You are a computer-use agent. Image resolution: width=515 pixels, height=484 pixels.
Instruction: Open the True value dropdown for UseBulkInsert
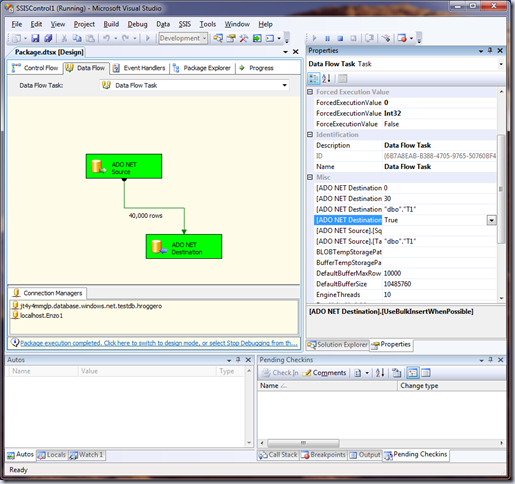492,220
